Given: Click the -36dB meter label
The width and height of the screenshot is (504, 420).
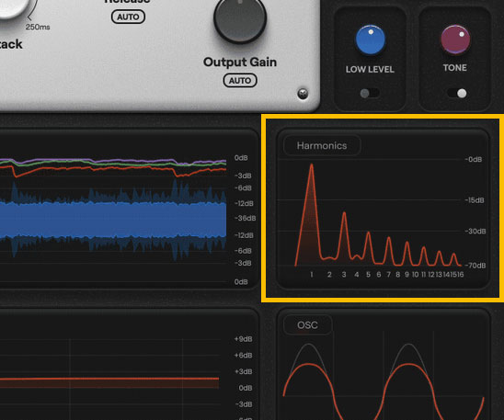Looking at the screenshot, I should (246, 218).
